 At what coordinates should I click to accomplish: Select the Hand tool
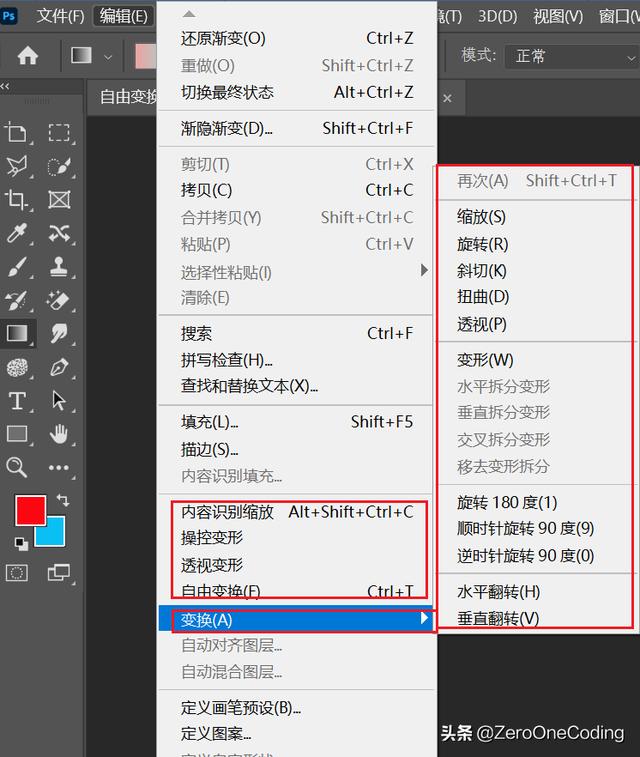pyautogui.click(x=59, y=433)
